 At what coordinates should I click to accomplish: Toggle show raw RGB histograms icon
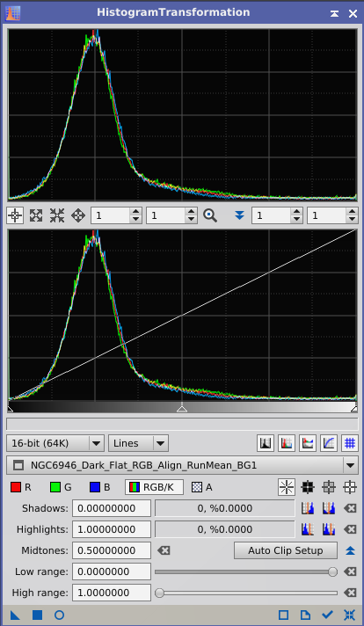(x=287, y=443)
